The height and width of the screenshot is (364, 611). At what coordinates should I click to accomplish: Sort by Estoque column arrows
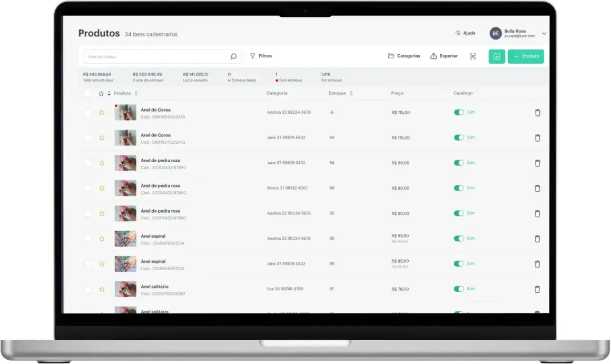tap(351, 93)
